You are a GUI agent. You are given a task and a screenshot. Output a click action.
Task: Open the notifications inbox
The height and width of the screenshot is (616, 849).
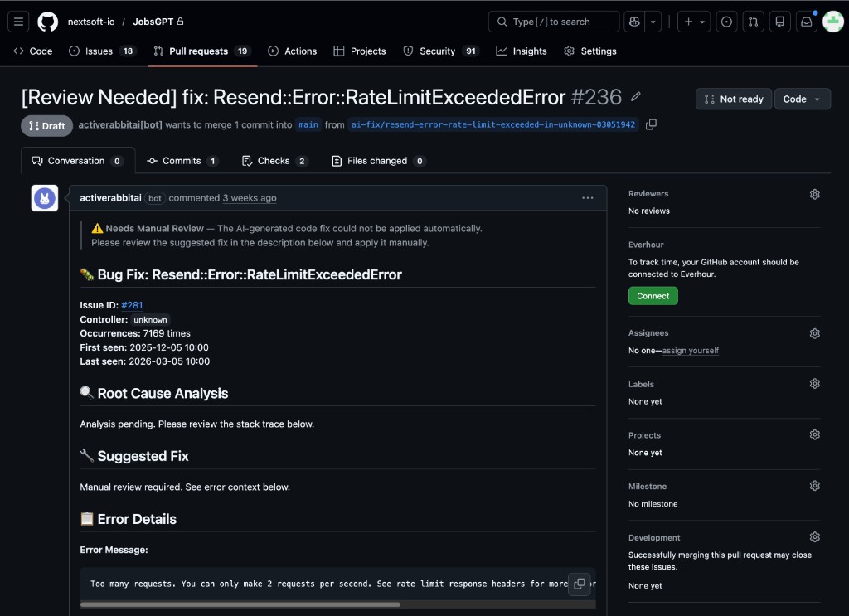click(806, 22)
